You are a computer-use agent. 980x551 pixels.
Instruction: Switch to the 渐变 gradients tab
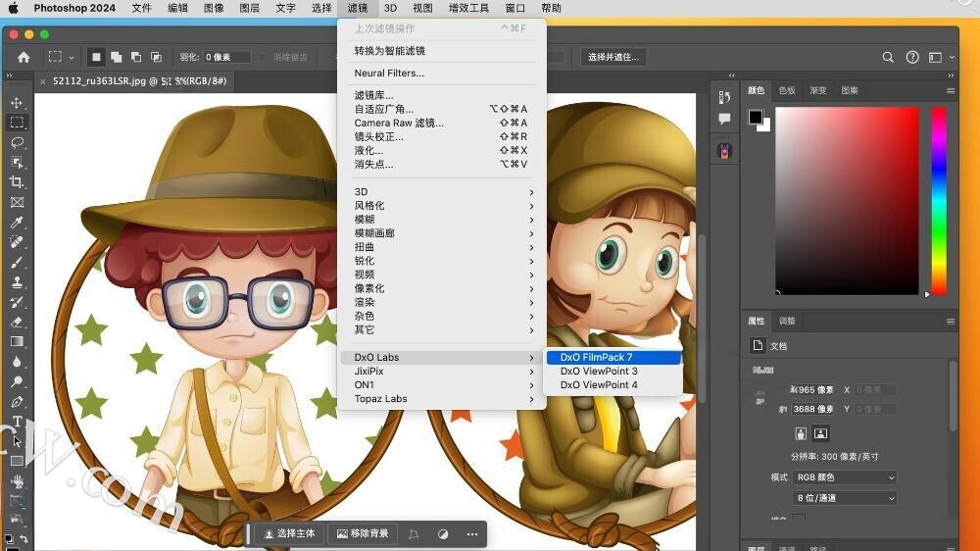click(x=818, y=90)
